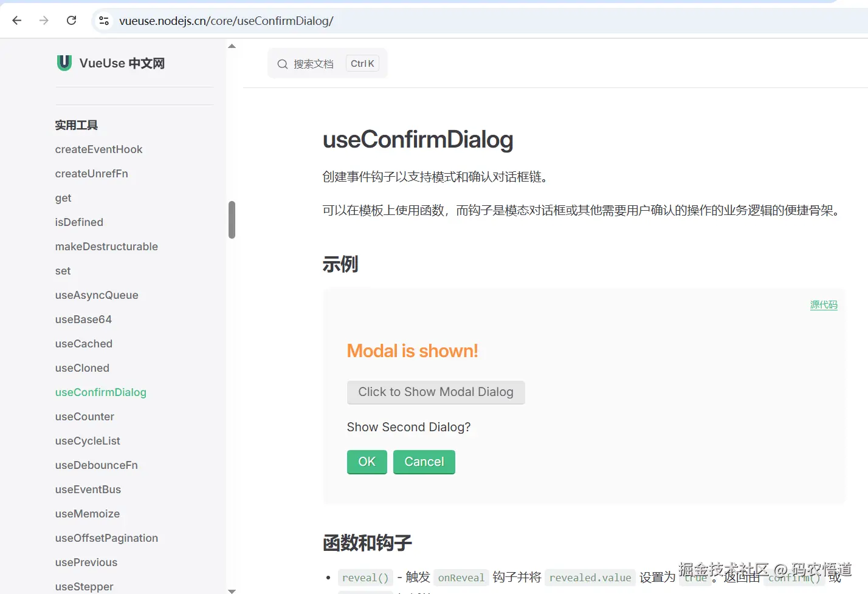Click the sidebar scroll-up arrow

click(232, 46)
